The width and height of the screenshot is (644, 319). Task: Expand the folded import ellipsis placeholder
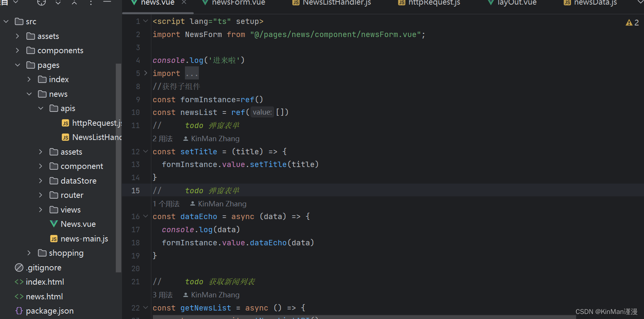(192, 73)
